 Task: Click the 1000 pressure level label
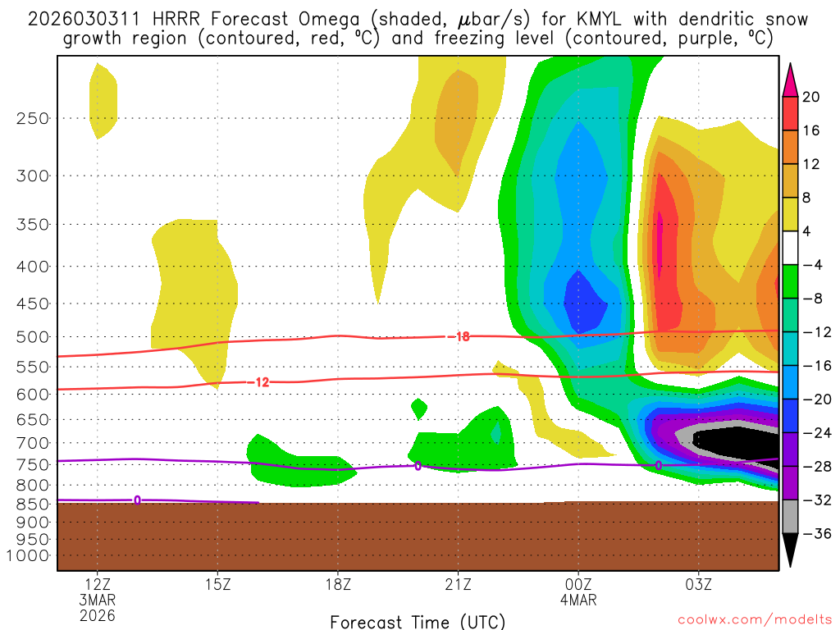pyautogui.click(x=27, y=556)
